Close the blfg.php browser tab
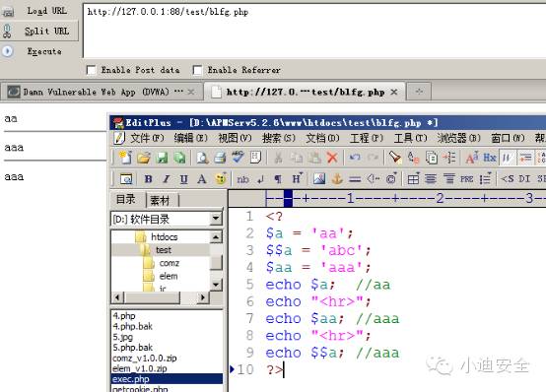The image size is (546, 392). [394, 92]
